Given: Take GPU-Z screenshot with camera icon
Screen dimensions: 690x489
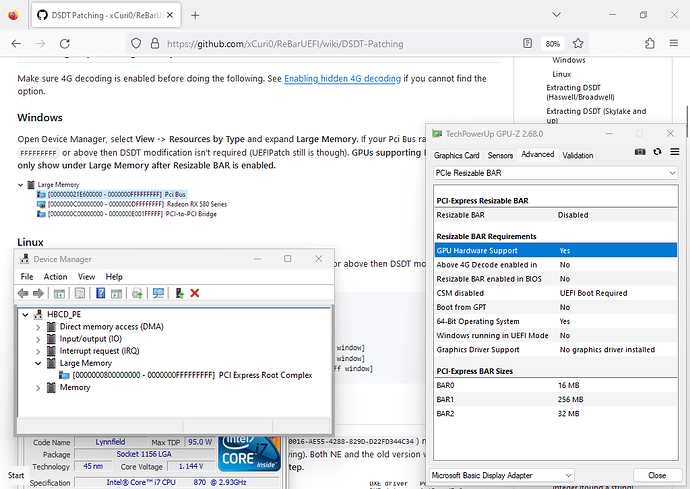Looking at the screenshot, I should [x=640, y=152].
